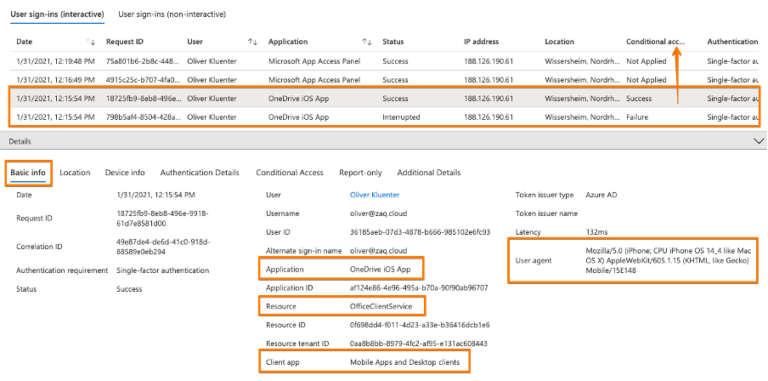Sort by User column arrows icon

tap(252, 42)
